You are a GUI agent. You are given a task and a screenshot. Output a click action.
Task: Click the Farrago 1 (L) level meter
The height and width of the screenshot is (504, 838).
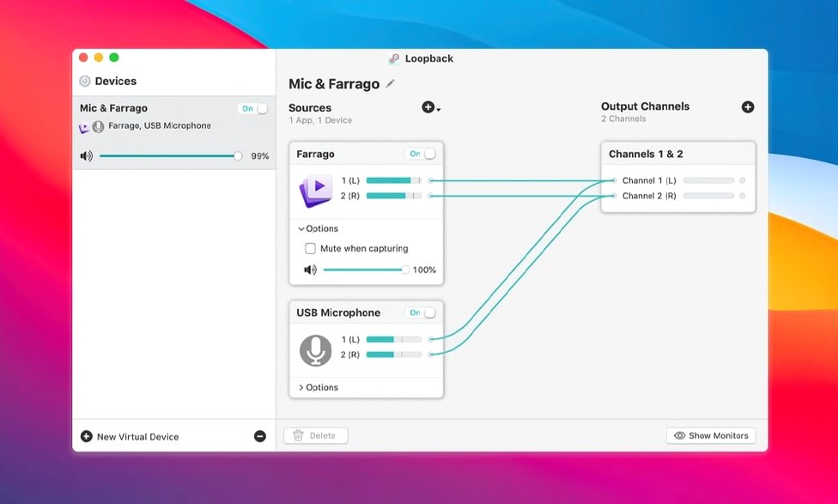394,180
